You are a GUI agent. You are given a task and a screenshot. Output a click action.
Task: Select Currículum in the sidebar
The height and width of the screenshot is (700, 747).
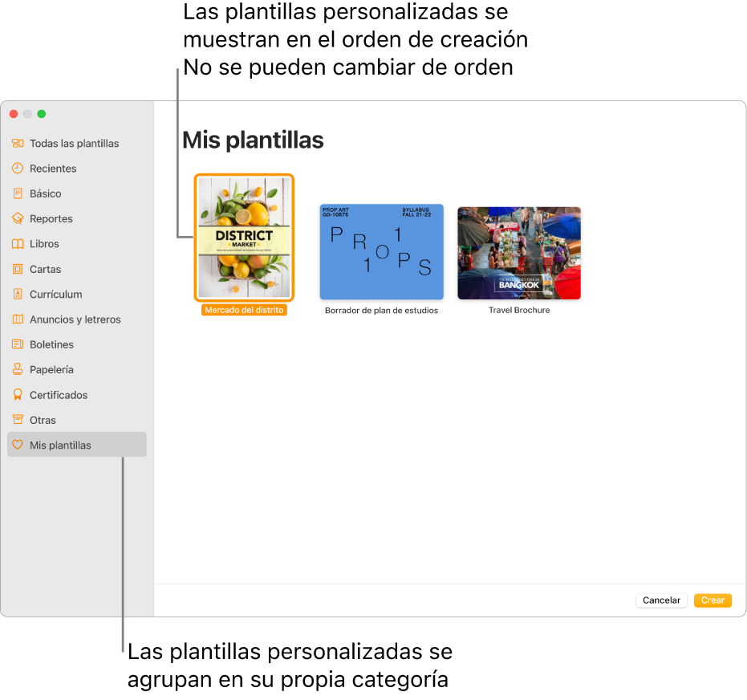coord(55,295)
